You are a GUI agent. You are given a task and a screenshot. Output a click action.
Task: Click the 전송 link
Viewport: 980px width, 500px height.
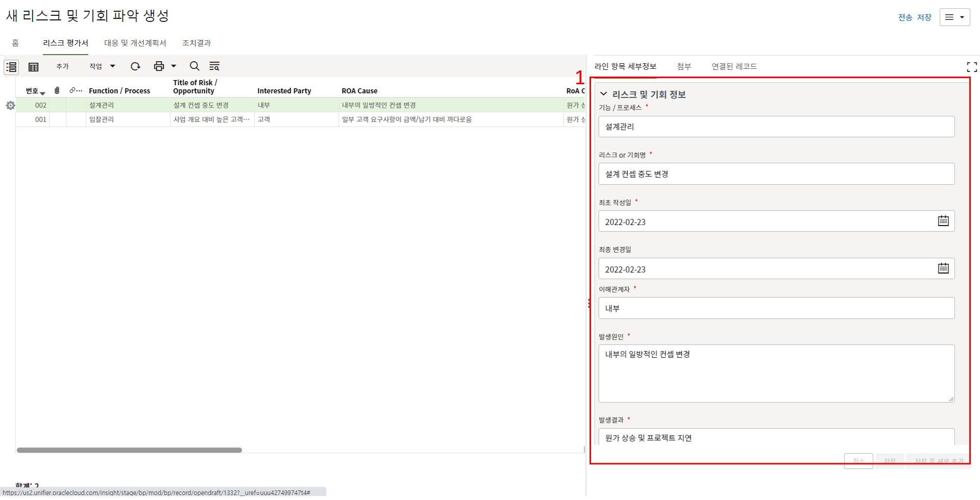point(905,17)
